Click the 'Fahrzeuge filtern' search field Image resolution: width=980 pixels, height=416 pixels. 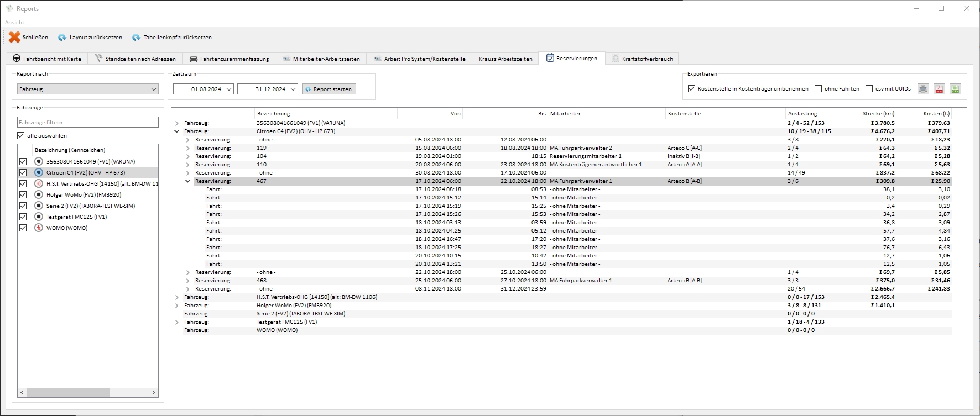point(88,123)
